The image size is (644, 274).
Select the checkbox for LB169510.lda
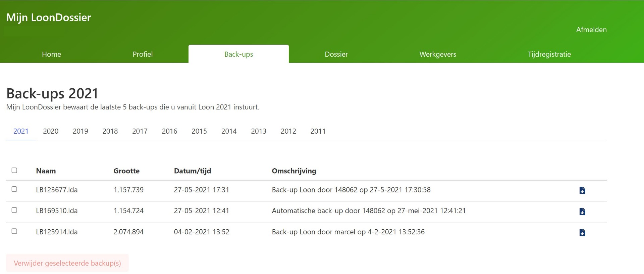[14, 210]
